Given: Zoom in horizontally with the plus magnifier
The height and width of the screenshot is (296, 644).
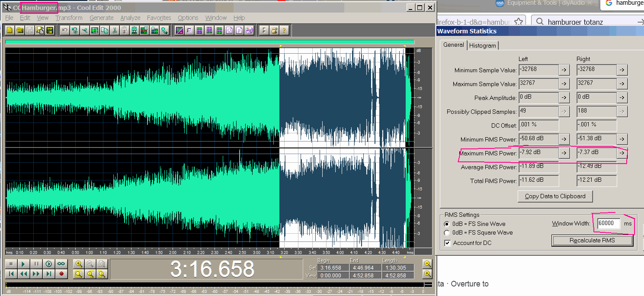Looking at the screenshot, I should 79,264.
